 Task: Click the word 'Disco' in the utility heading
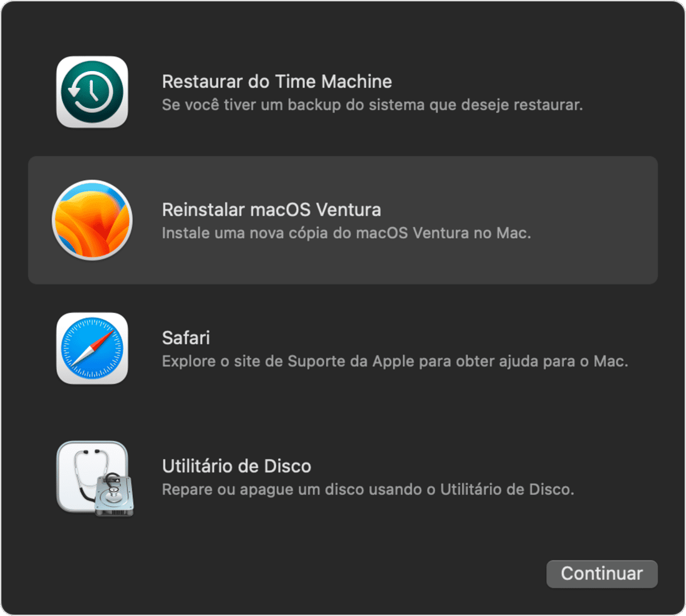287,466
